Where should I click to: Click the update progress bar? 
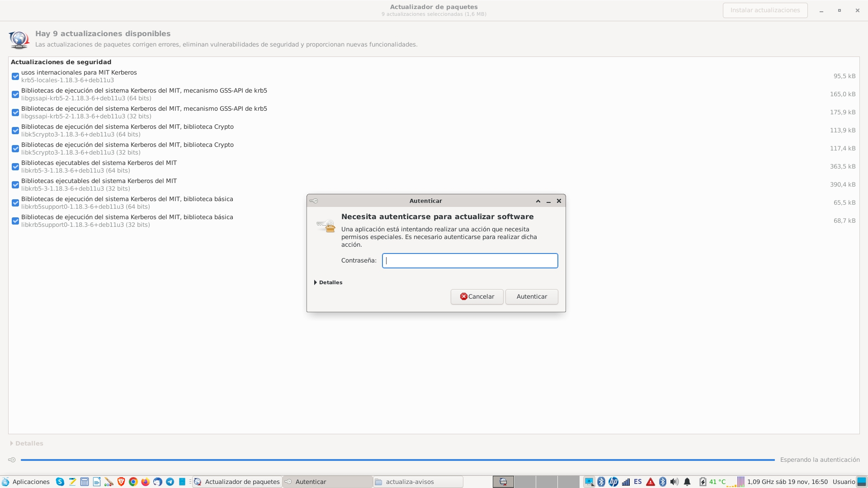click(397, 460)
